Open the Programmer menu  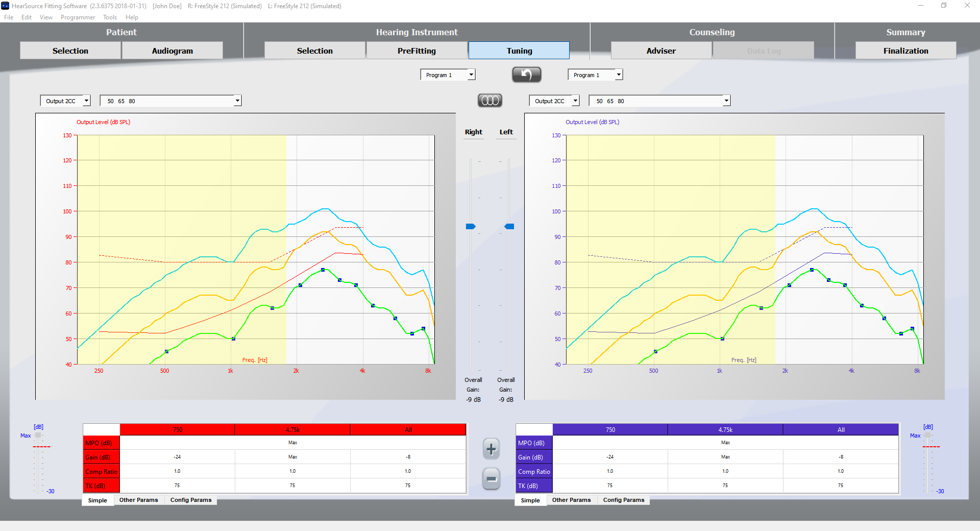pyautogui.click(x=78, y=17)
